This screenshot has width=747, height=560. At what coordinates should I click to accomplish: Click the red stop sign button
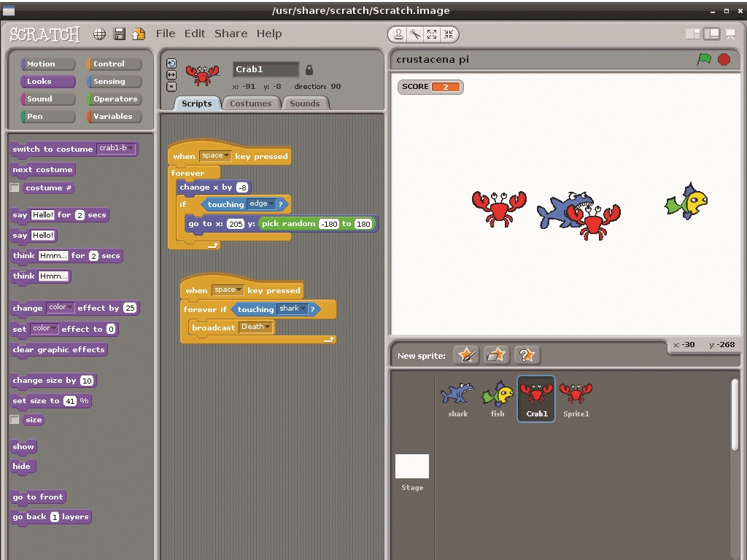pyautogui.click(x=724, y=60)
